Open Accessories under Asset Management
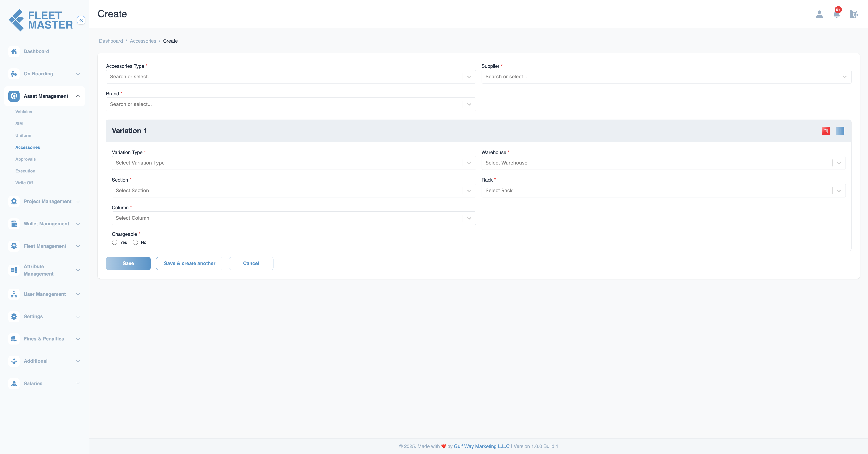The width and height of the screenshot is (868, 454). coord(28,147)
